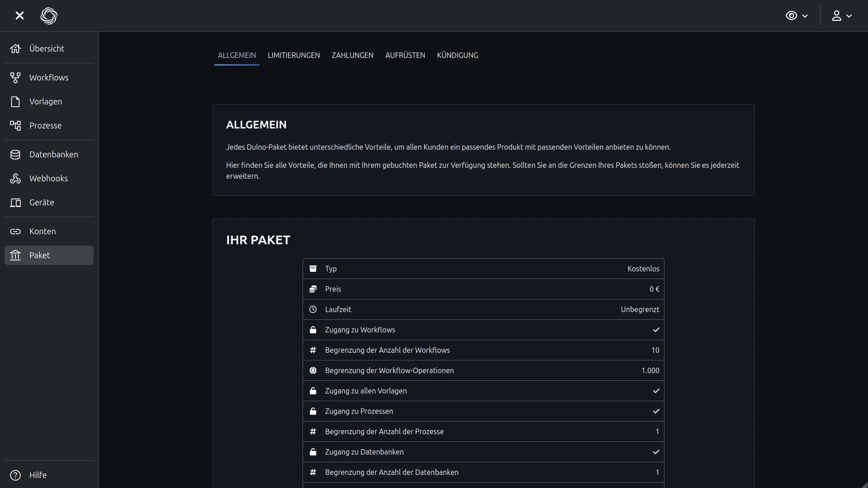Click the Zugang zu Workflows checkmark
868x488 pixels.
(x=656, y=330)
